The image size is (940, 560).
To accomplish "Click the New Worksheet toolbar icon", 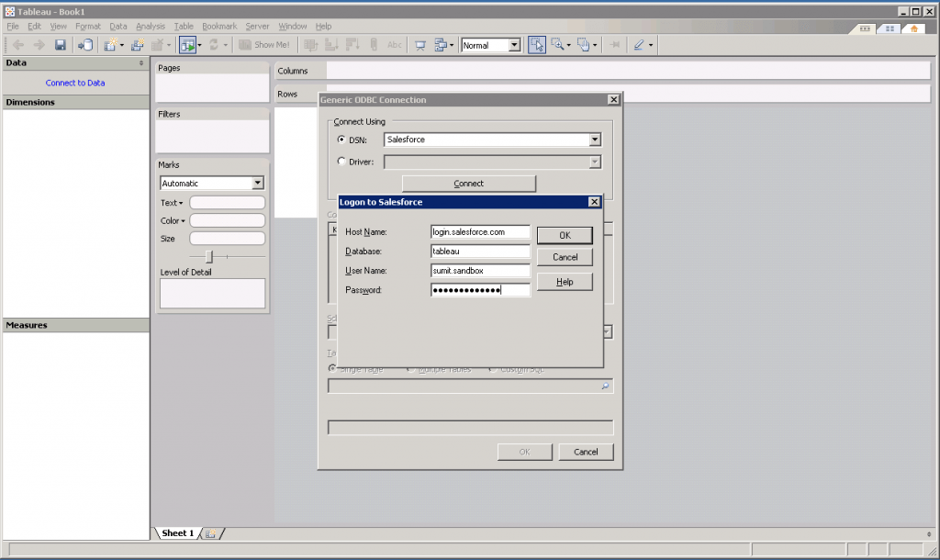I will (110, 45).
